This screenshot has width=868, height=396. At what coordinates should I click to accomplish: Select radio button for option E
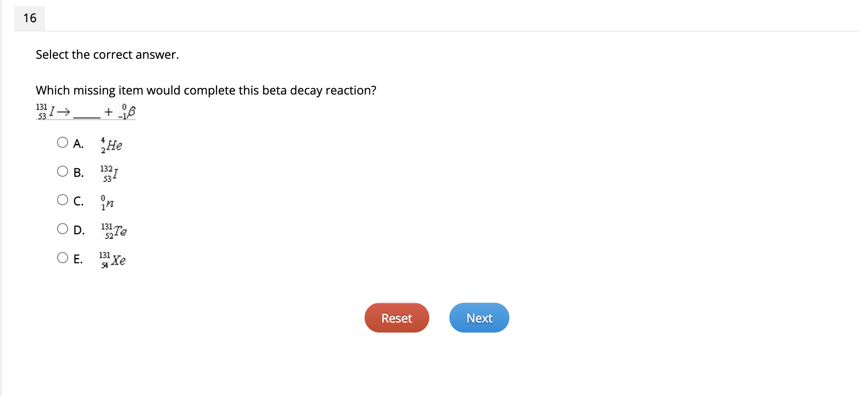[63, 258]
